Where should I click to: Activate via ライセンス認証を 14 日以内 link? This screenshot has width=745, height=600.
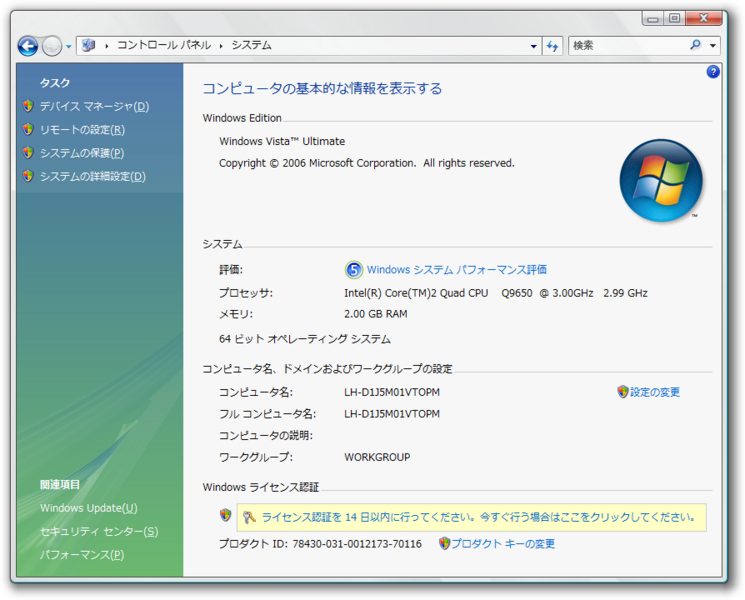[478, 517]
